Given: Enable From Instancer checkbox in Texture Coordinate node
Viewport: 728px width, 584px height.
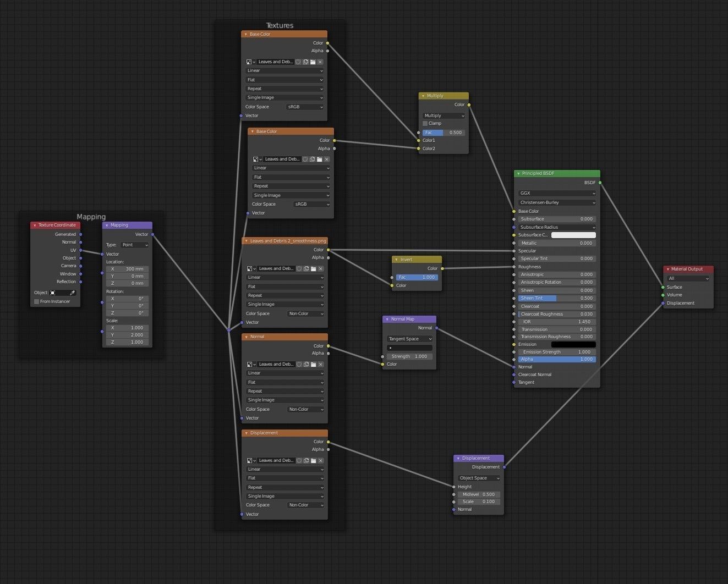Looking at the screenshot, I should (37, 301).
